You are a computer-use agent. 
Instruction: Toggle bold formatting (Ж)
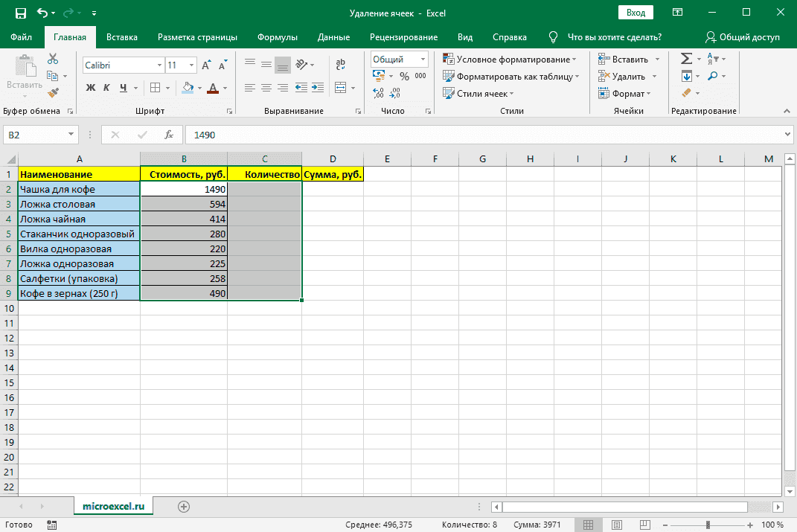click(91, 88)
